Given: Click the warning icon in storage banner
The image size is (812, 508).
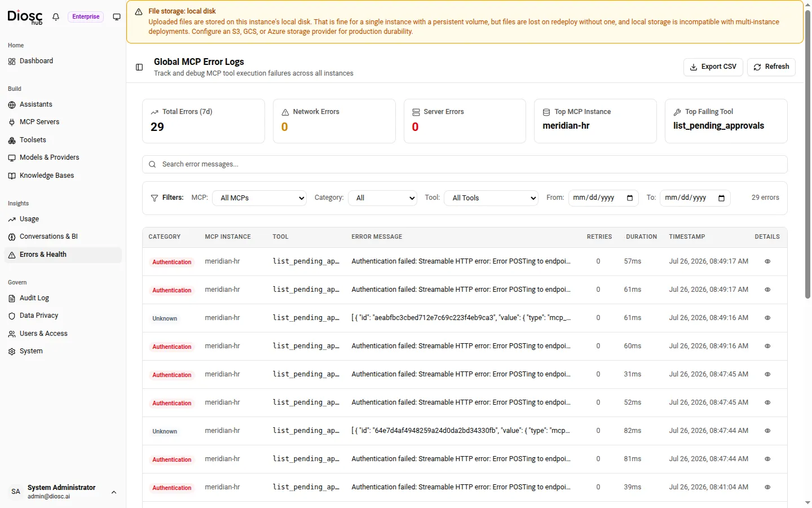Looking at the screenshot, I should pos(139,11).
